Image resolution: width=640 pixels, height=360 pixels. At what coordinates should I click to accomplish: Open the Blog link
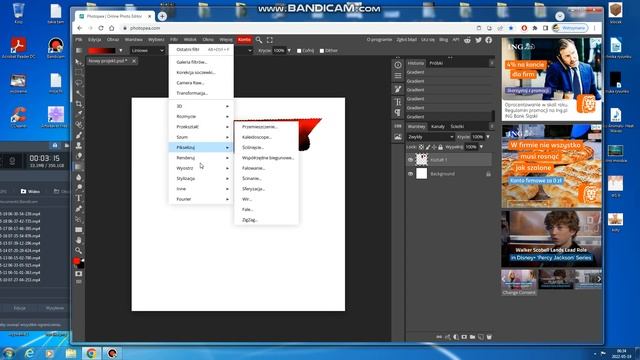coord(444,40)
